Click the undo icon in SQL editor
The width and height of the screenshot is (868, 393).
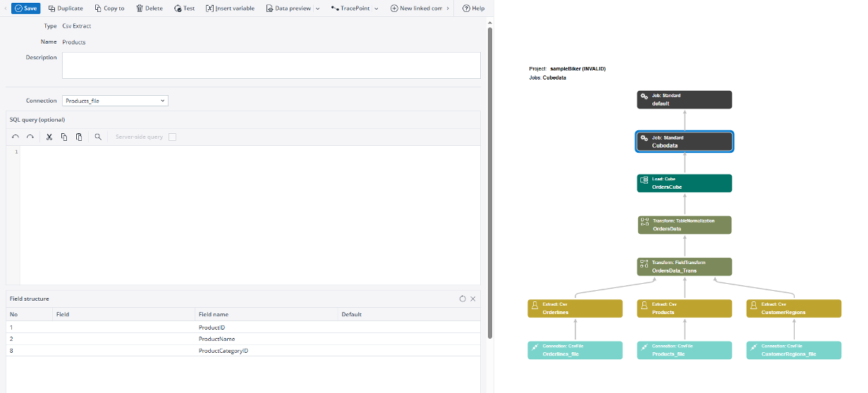click(16, 137)
